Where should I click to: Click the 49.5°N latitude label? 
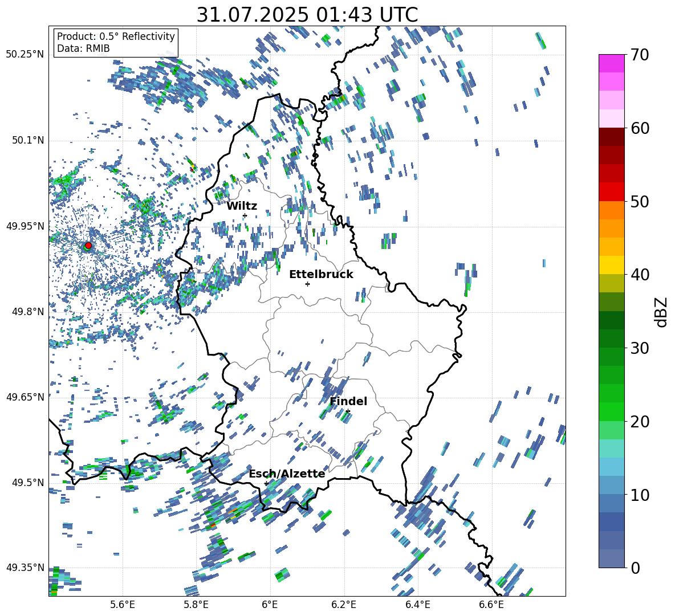tap(27, 482)
